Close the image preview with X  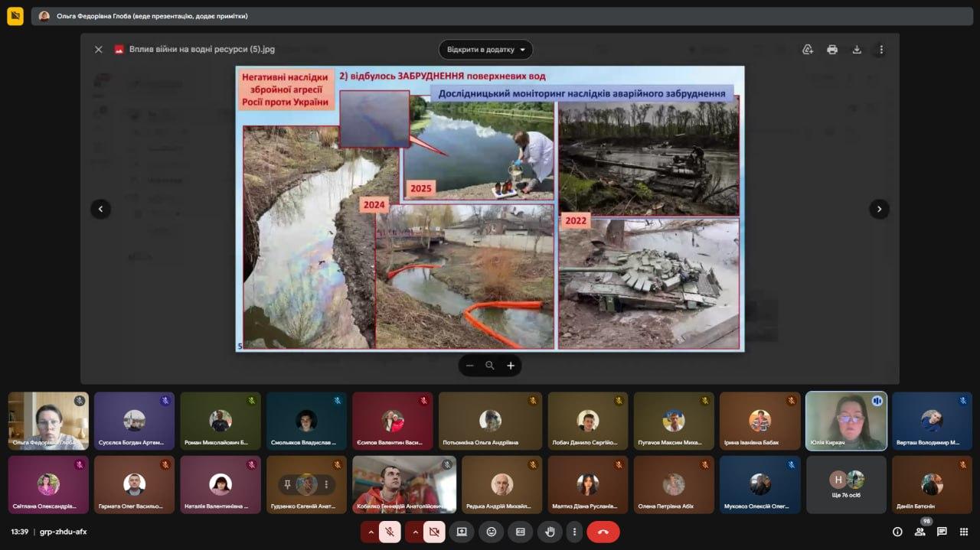coord(98,50)
